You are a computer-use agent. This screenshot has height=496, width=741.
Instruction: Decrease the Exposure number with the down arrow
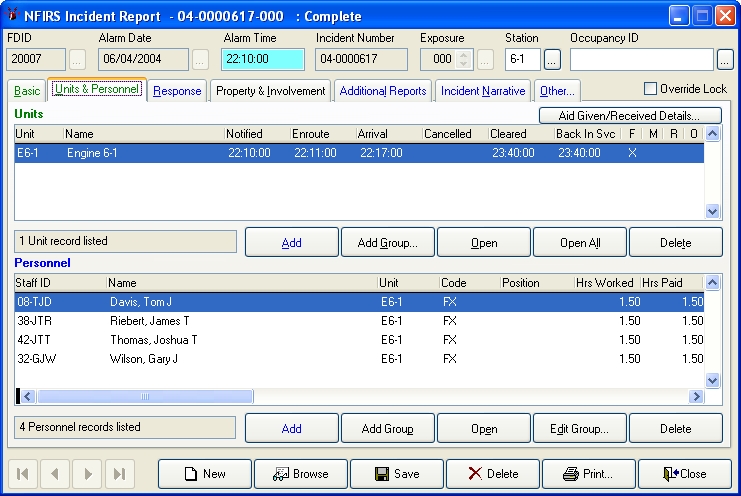464,64
